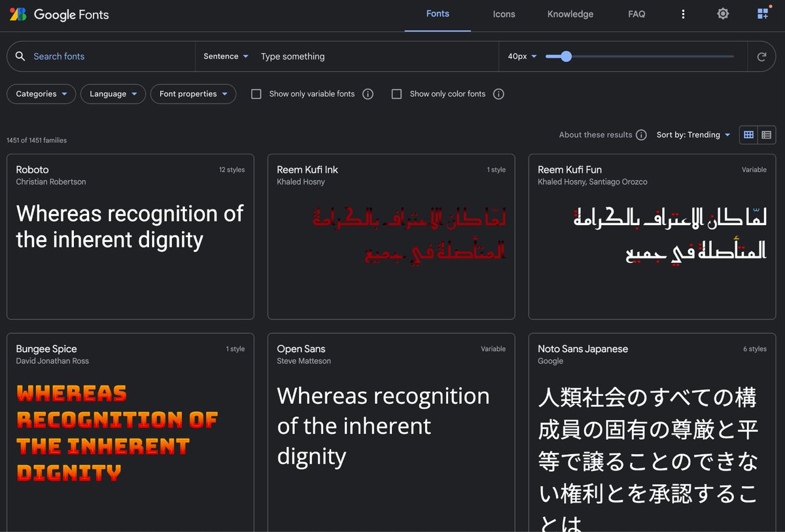785x532 pixels.
Task: Toggle theme with the brightness icon
Action: point(723,14)
